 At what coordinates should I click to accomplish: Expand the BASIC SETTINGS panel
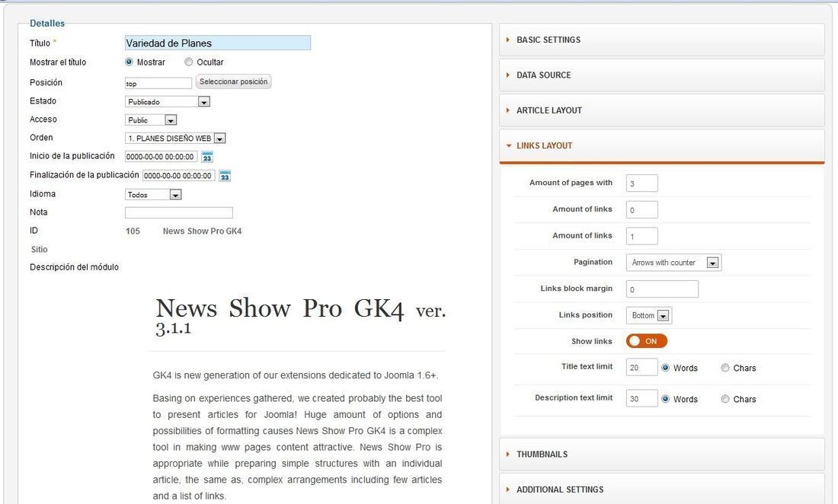pyautogui.click(x=661, y=40)
